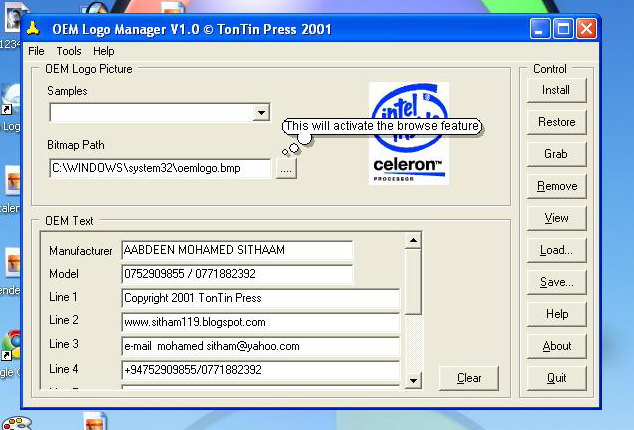Click the OEM Text scroll up arrow
This screenshot has height=430, width=634.
click(413, 241)
